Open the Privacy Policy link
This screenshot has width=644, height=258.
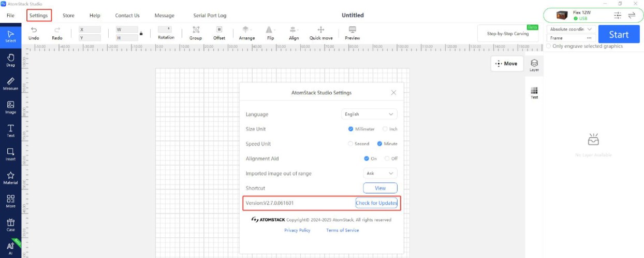click(x=297, y=230)
